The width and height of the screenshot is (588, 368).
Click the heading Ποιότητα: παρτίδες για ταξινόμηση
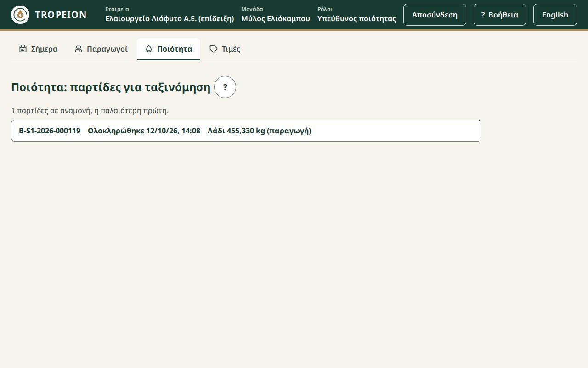click(x=111, y=87)
